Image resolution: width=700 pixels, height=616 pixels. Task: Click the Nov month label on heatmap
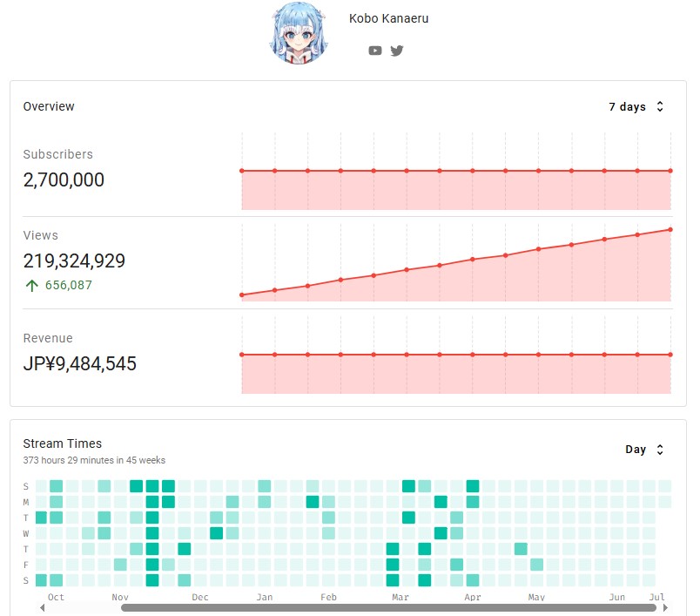[x=120, y=597]
